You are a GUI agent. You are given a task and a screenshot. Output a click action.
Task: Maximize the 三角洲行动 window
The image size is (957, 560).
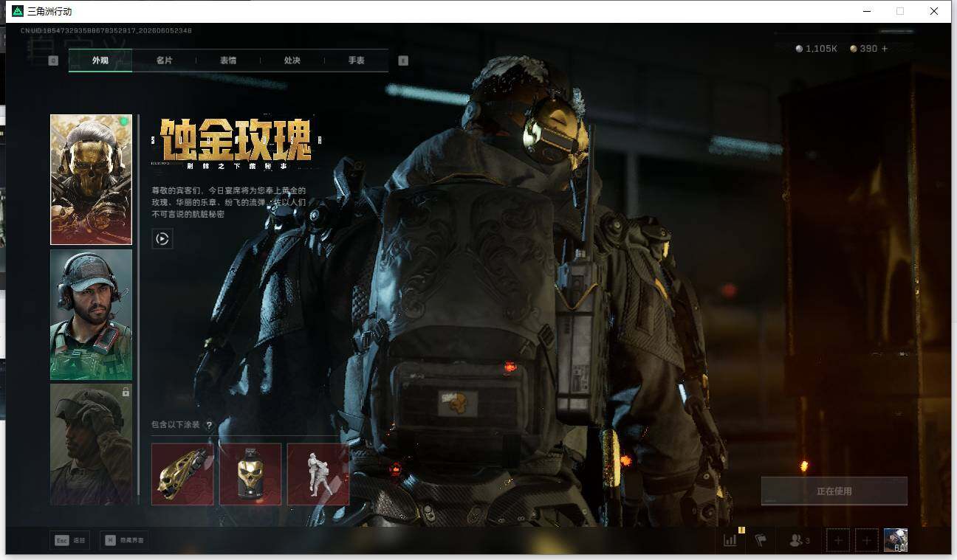point(900,11)
